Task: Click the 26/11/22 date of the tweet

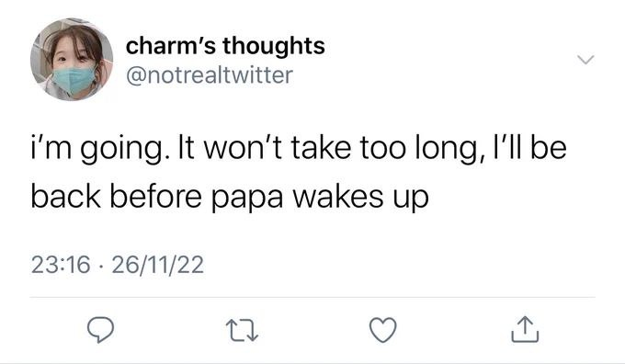Action: point(158,265)
